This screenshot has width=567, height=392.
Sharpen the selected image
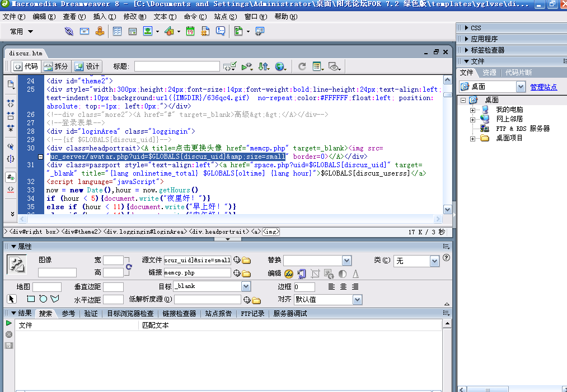pyautogui.click(x=356, y=274)
